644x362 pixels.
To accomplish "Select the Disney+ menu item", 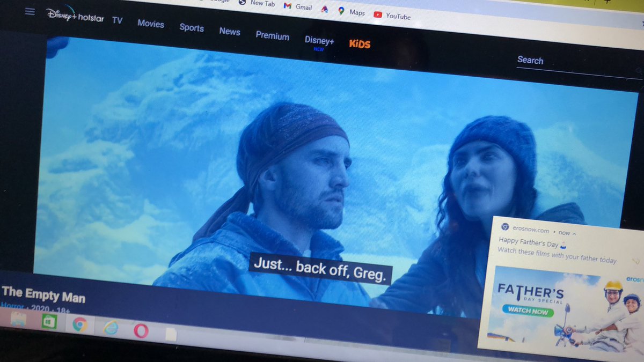I will (319, 40).
